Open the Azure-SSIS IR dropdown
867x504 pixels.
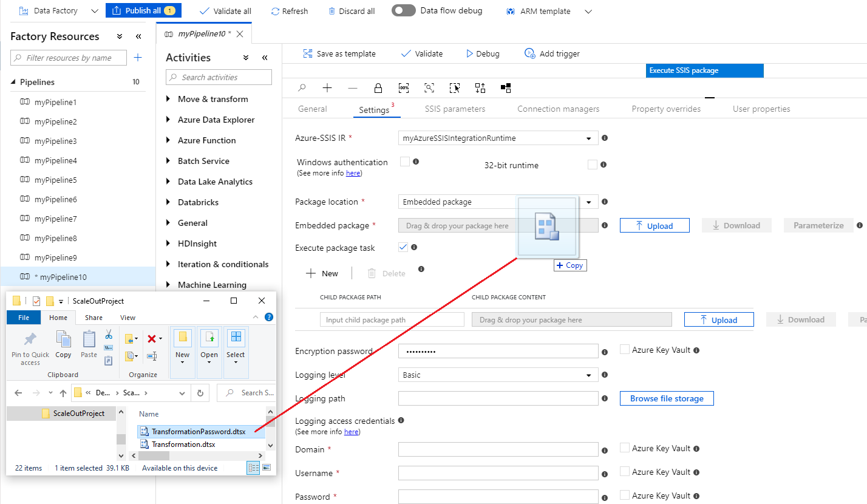pyautogui.click(x=588, y=138)
